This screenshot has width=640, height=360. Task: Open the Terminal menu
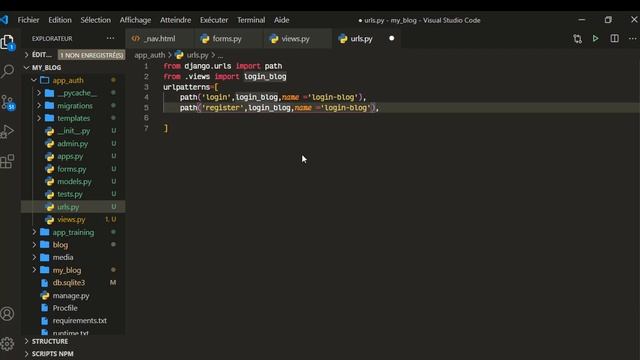(x=251, y=20)
